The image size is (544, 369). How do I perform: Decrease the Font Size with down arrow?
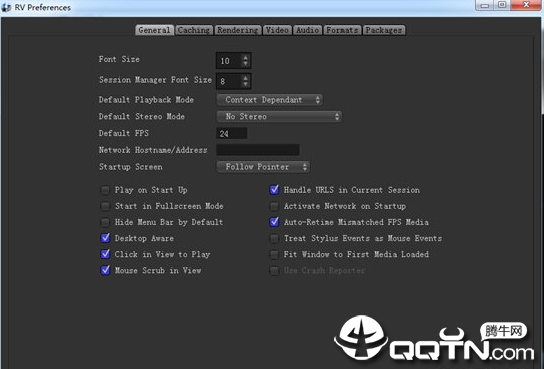coord(246,64)
